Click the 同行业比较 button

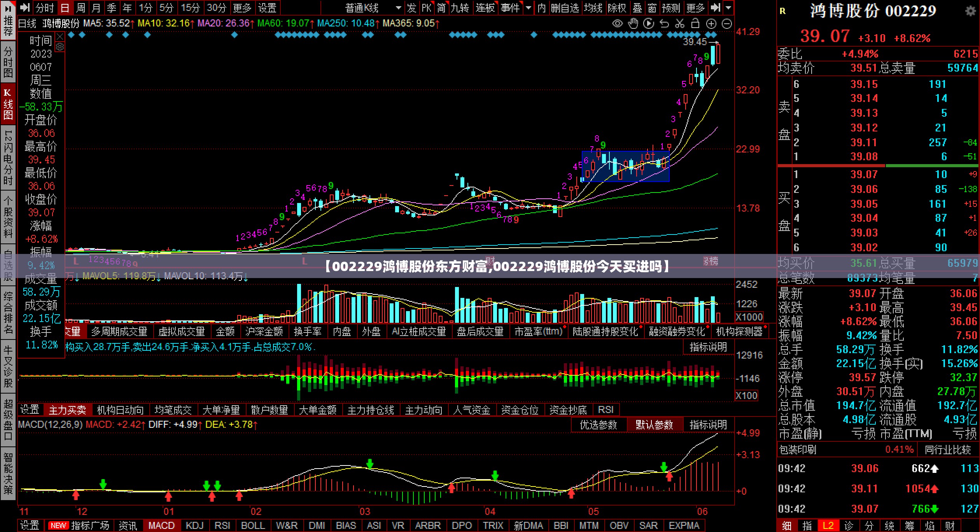(x=948, y=450)
